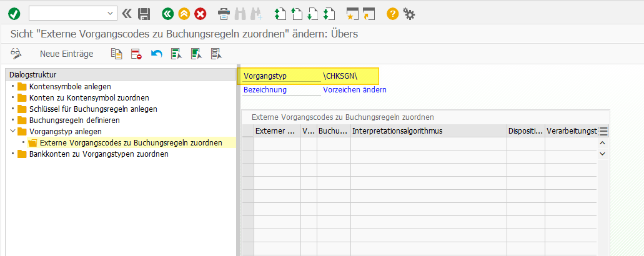Click the Undo change arrow icon
The height and width of the screenshot is (256, 644).
pos(156,54)
